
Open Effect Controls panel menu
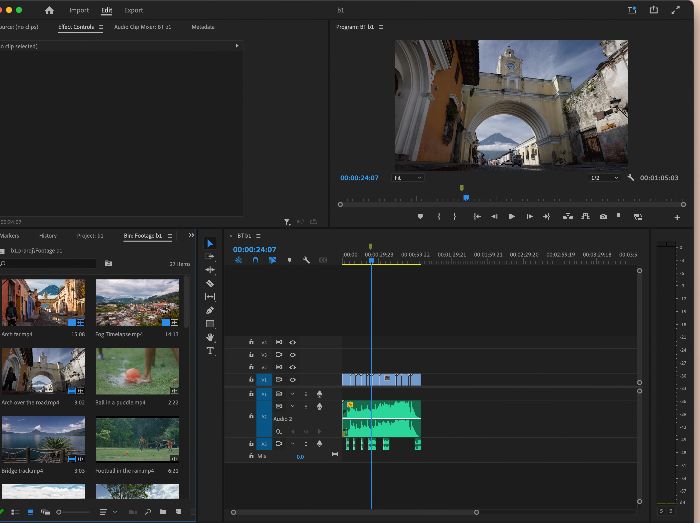coord(101,27)
